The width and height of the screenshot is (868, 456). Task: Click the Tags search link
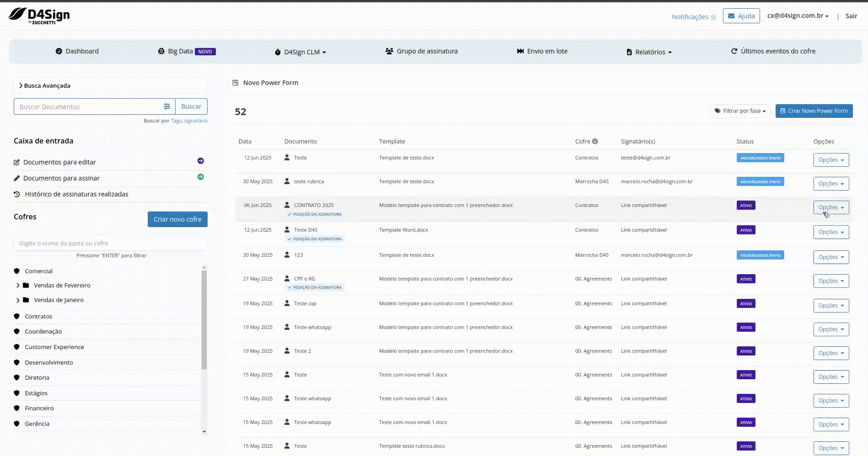tap(176, 121)
